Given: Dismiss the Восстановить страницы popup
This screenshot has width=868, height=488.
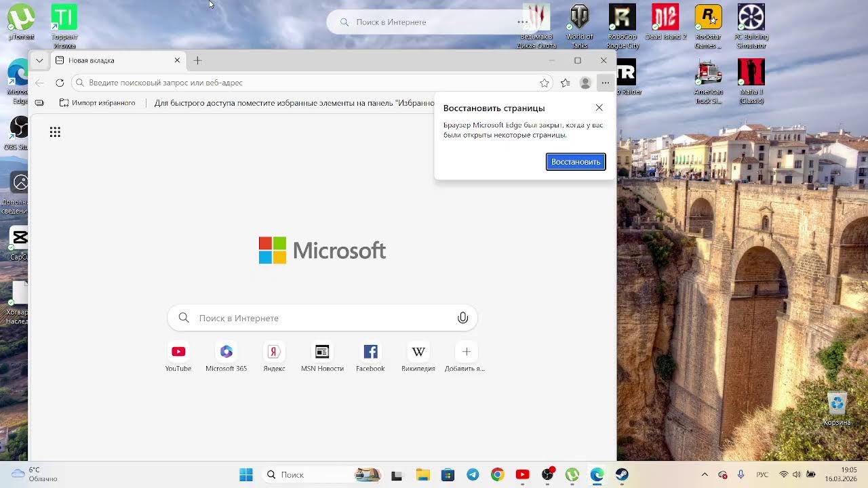Looking at the screenshot, I should [599, 108].
